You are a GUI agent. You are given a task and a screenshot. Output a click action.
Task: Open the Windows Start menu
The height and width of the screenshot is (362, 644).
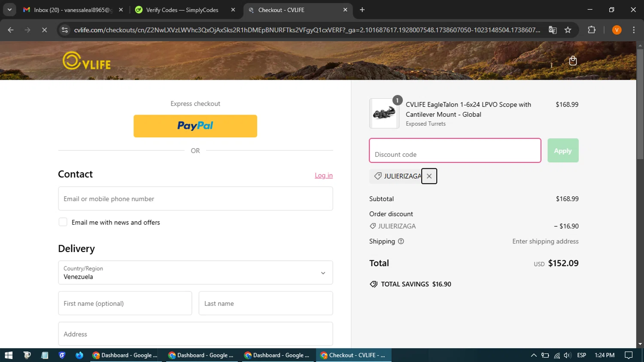9,355
